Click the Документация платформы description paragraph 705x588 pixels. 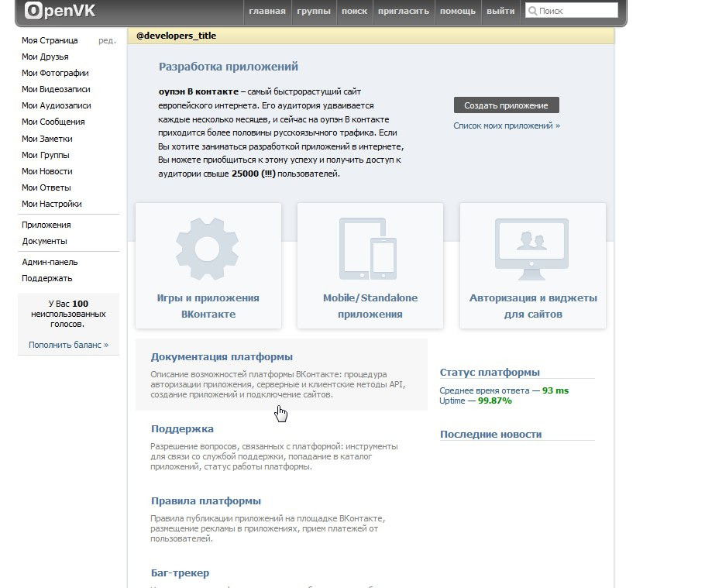278,384
